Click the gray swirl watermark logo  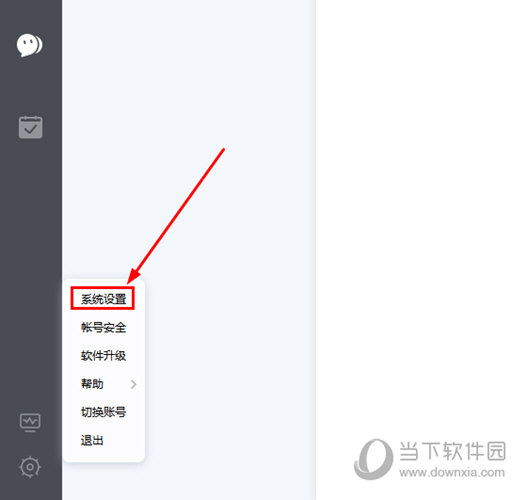pos(373,459)
